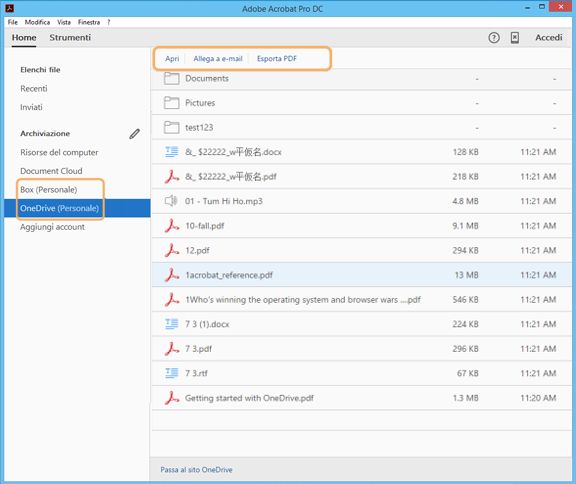Select the Pictures folder name

tap(200, 103)
